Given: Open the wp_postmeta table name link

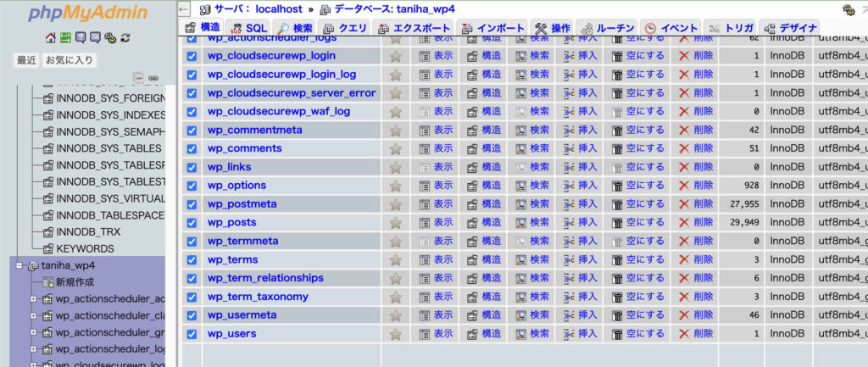Looking at the screenshot, I should click(242, 204).
